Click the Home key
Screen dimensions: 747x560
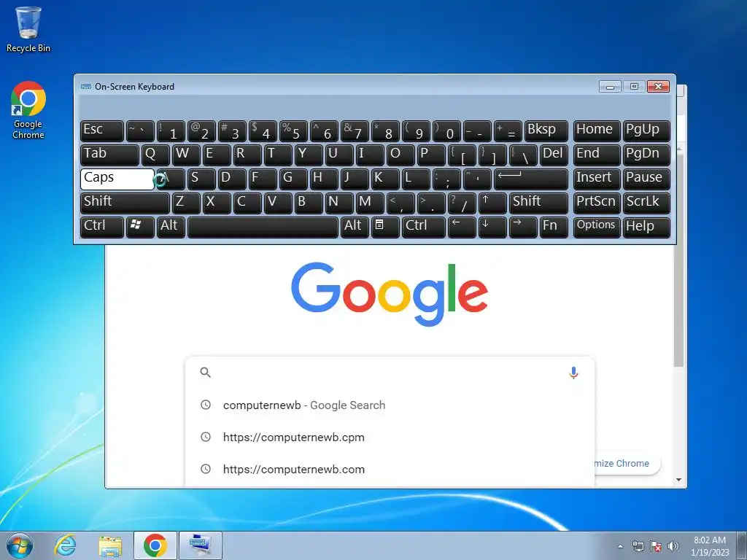pyautogui.click(x=597, y=131)
